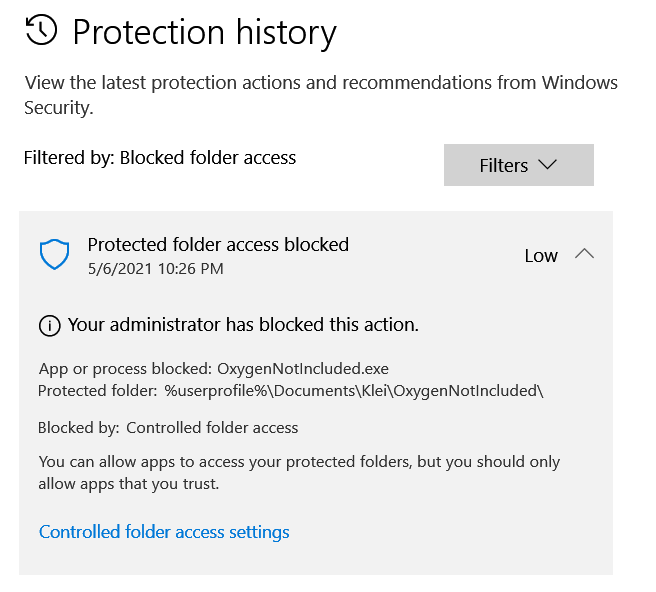Open Controlled folder access settings link
The width and height of the screenshot is (656, 592).
(164, 532)
